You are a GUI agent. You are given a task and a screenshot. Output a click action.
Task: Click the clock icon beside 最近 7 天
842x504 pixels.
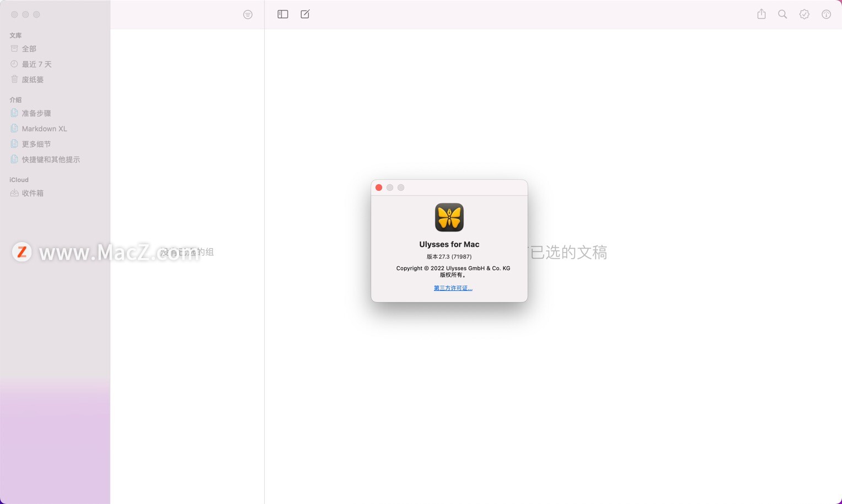click(x=14, y=64)
